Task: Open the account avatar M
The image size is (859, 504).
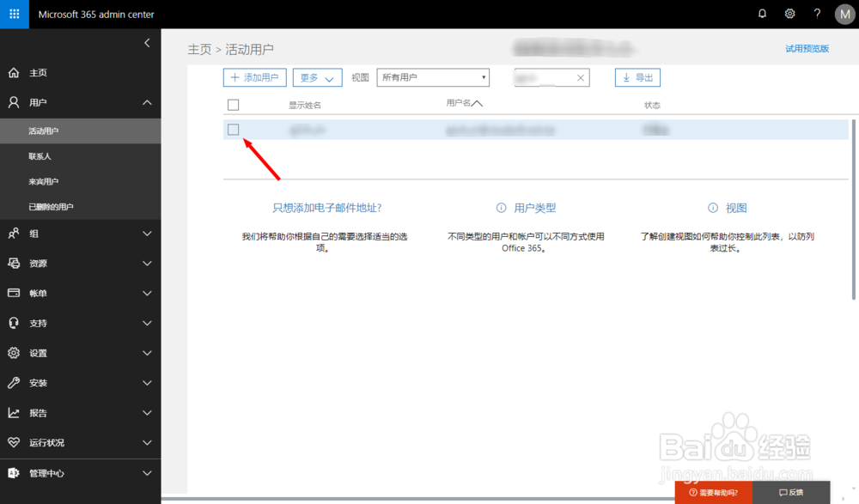Action: tap(844, 15)
